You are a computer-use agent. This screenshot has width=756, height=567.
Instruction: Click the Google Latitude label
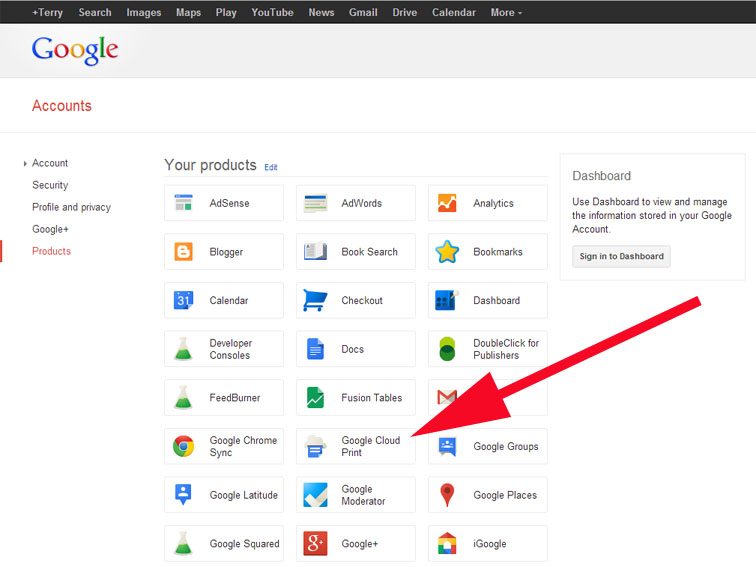[x=243, y=495]
